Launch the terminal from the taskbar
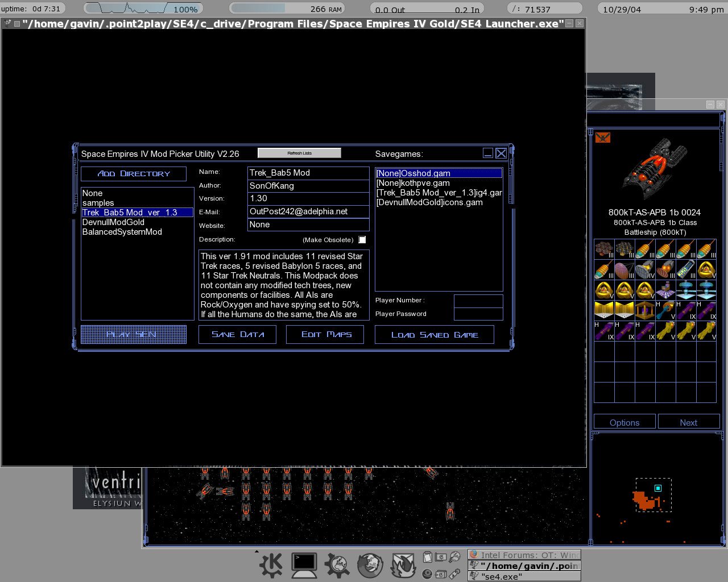The image size is (728, 582). pos(304,565)
